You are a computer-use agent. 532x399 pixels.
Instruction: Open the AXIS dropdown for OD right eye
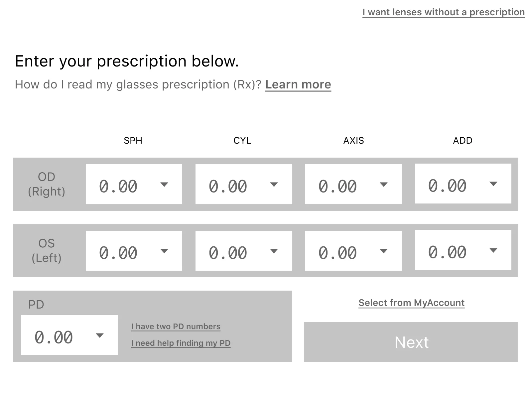point(384,184)
